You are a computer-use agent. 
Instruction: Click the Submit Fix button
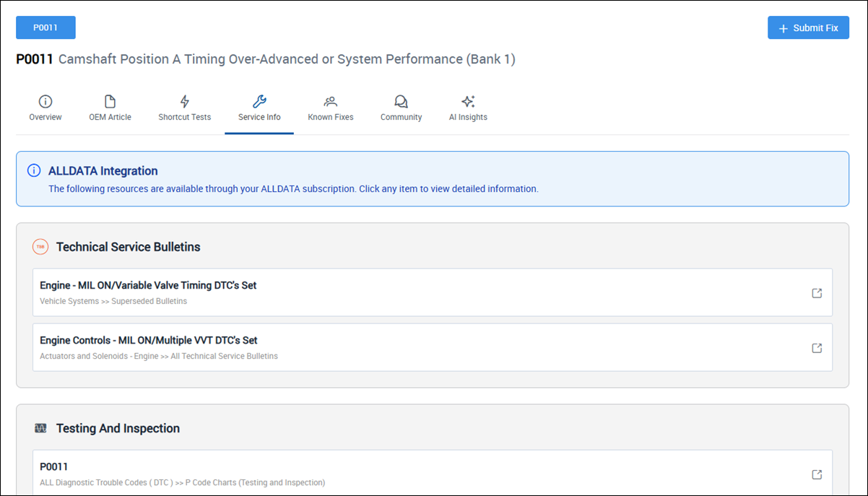808,27
